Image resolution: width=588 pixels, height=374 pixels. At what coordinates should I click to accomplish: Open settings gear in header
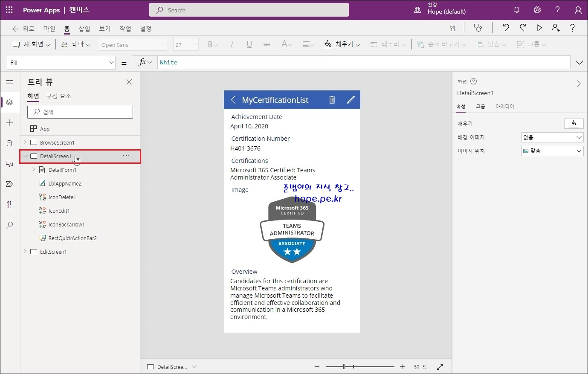537,10
